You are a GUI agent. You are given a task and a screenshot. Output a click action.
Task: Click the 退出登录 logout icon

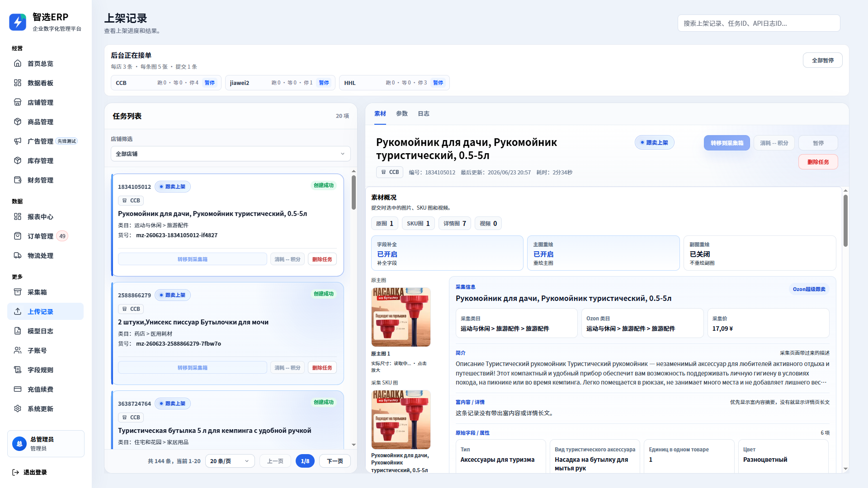click(15, 472)
